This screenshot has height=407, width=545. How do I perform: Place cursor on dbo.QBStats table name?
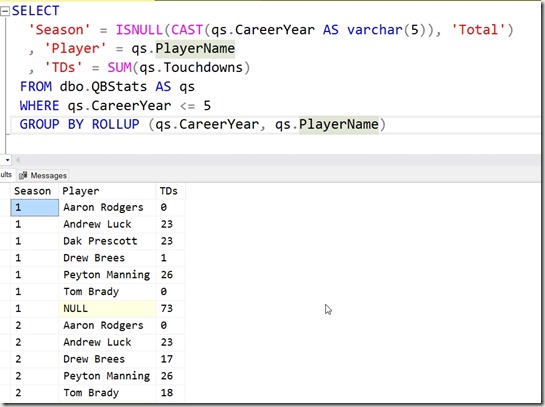(103, 87)
